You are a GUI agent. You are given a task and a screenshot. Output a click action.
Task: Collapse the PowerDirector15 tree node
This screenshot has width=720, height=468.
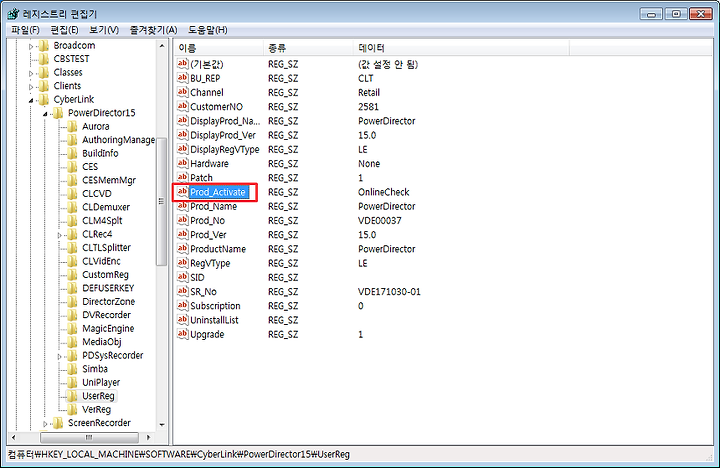click(45, 113)
